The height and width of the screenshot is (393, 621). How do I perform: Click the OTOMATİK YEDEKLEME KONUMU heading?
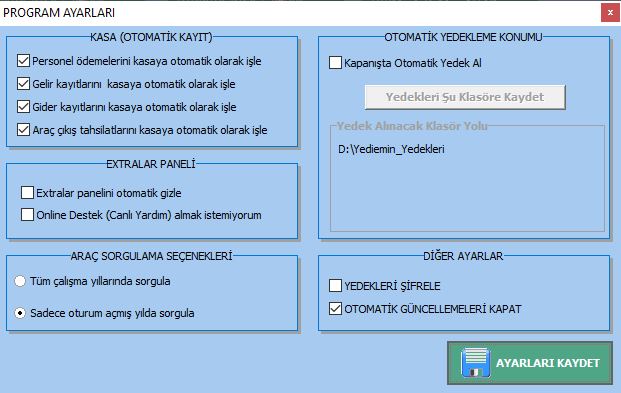coord(463,37)
